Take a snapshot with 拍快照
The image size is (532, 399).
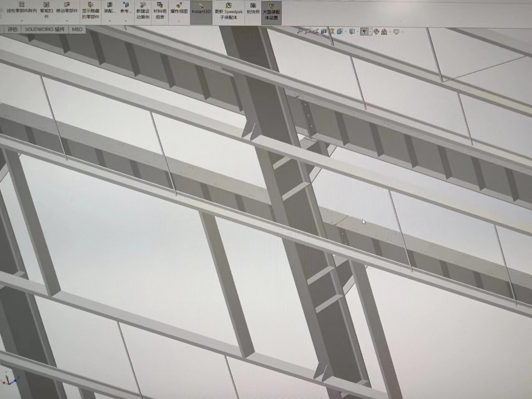(253, 8)
